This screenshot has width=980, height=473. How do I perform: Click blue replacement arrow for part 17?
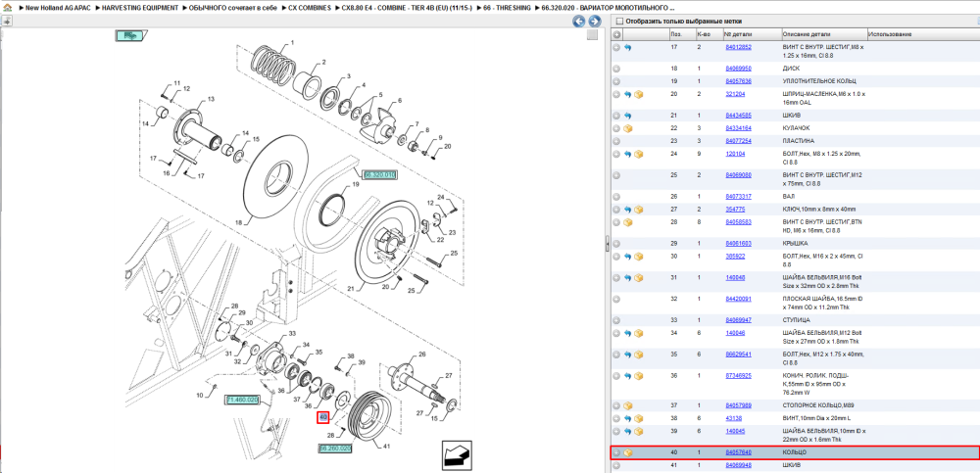coord(627,47)
